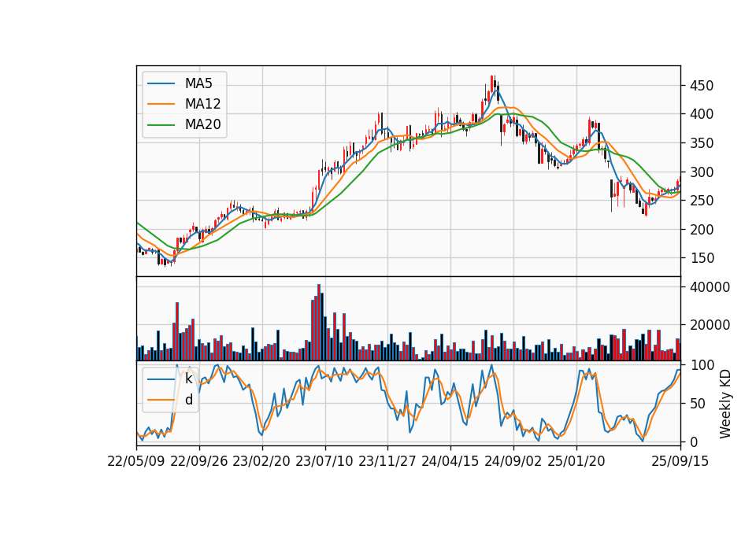Screen dimensions: 756x543
Task: Click the 23/11/27 date tick label
Action: point(387,461)
